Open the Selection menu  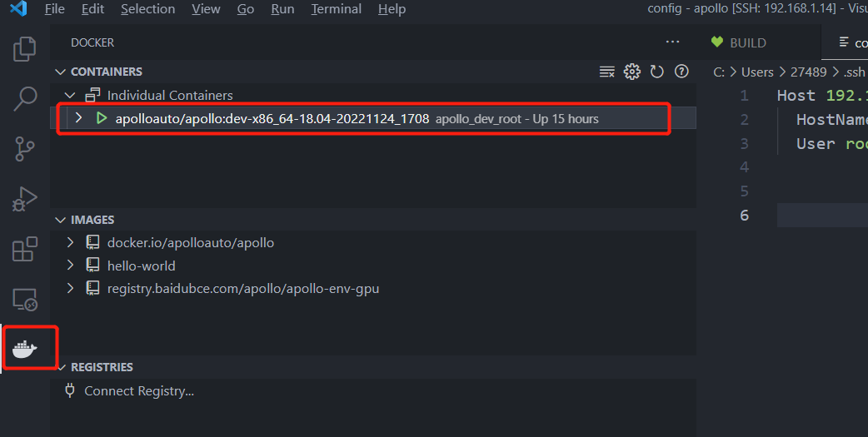pos(147,9)
